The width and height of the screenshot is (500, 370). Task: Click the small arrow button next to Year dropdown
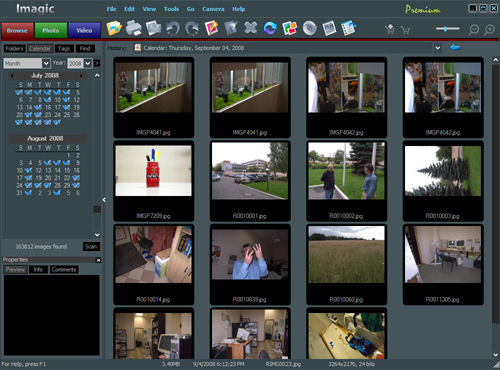pyautogui.click(x=97, y=63)
